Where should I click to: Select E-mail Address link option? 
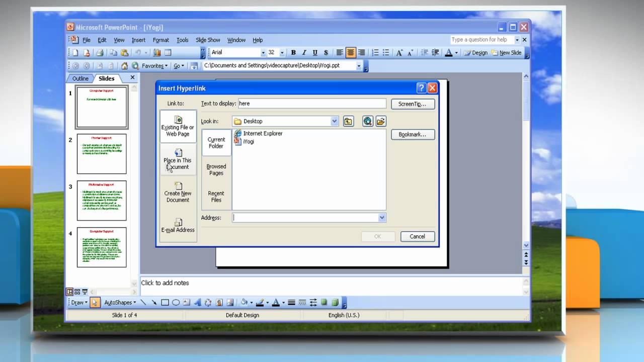coord(178,225)
